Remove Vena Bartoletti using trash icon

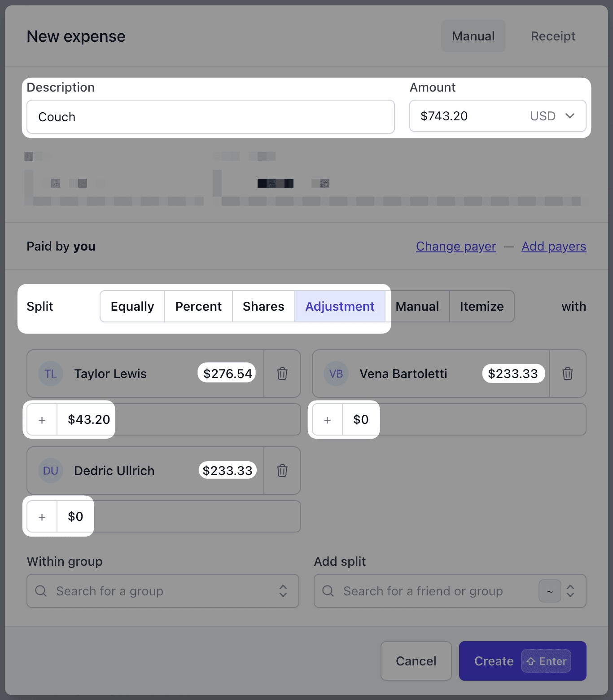click(x=568, y=374)
